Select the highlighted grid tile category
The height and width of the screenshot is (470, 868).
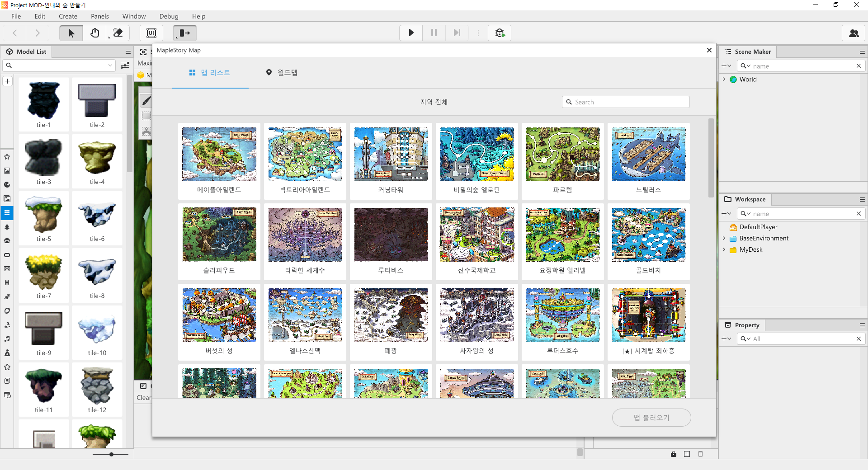pos(7,212)
